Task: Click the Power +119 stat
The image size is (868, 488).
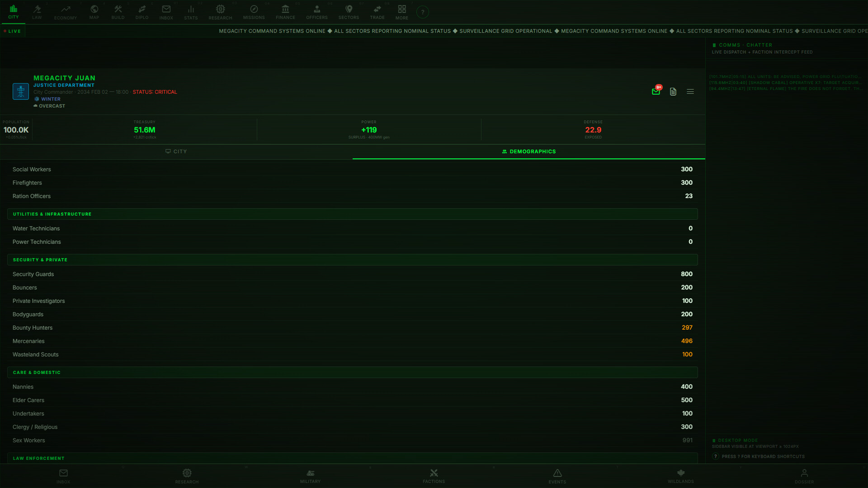Action: tap(369, 130)
